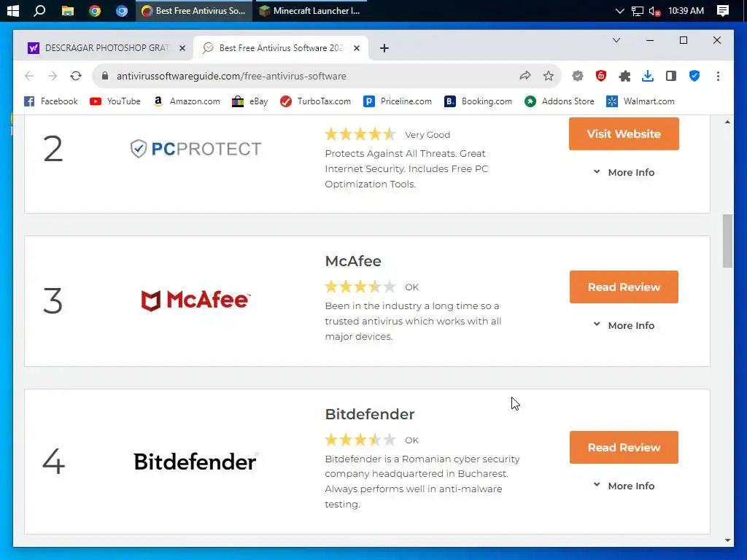This screenshot has height=560, width=747.
Task: Open a new browser tab
Action: click(x=384, y=48)
